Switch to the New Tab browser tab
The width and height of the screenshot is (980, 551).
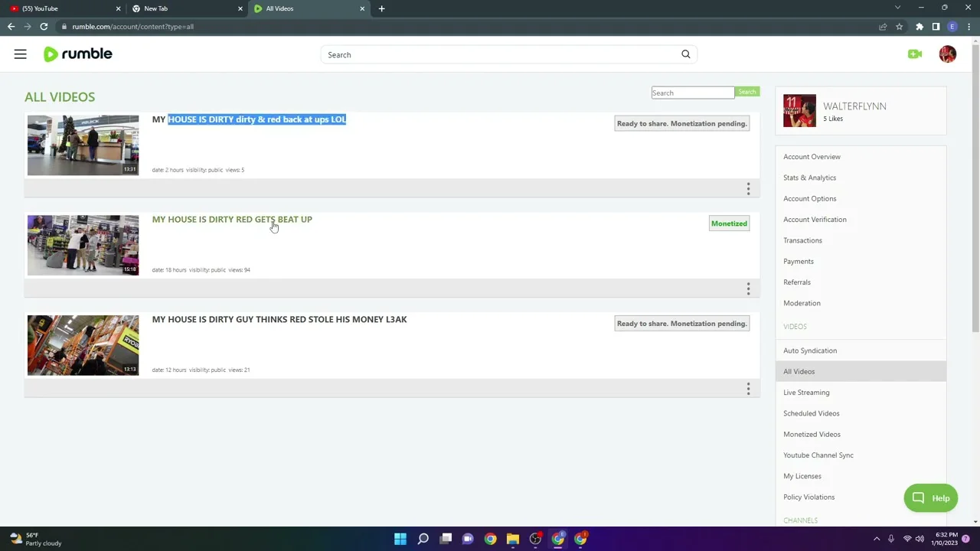tap(184, 8)
